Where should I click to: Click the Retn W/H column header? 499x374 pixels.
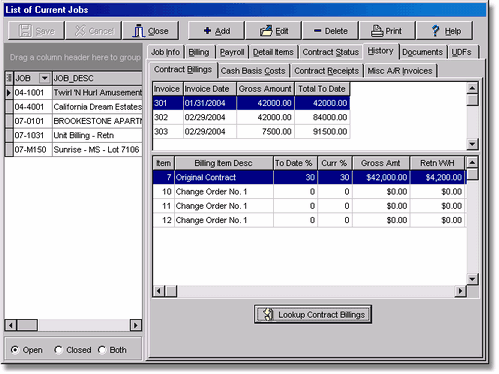tap(437, 163)
